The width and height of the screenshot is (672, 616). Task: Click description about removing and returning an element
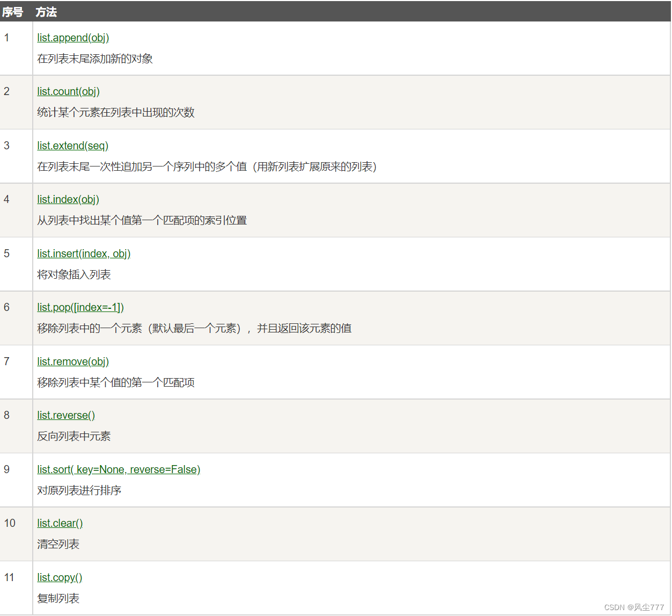194,328
